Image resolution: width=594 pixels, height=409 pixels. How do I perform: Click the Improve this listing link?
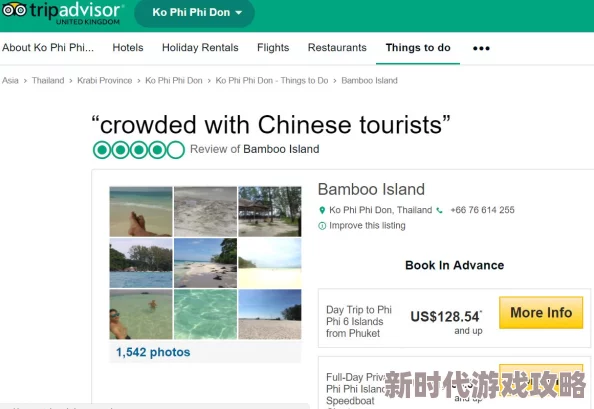(x=367, y=226)
